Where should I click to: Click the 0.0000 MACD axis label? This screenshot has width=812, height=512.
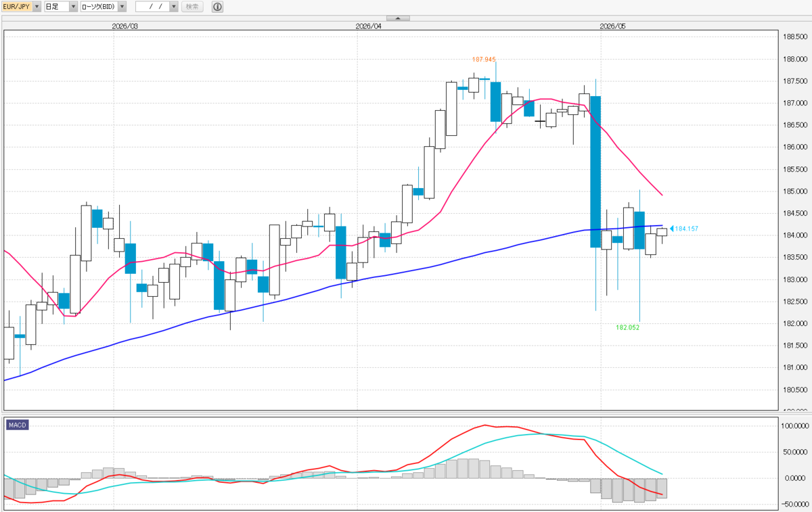click(x=796, y=478)
